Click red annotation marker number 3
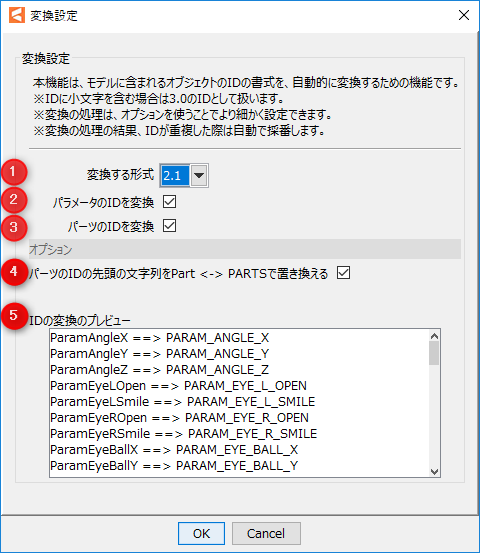 (14, 227)
